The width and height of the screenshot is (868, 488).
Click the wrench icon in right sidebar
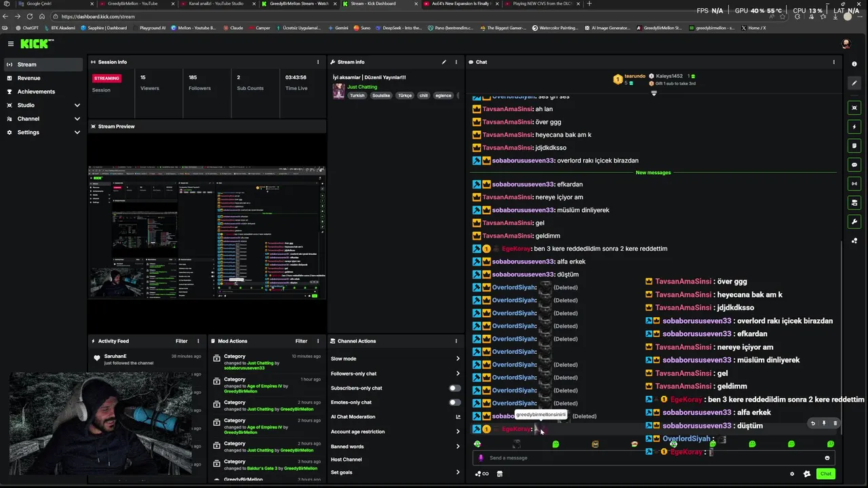click(x=854, y=222)
